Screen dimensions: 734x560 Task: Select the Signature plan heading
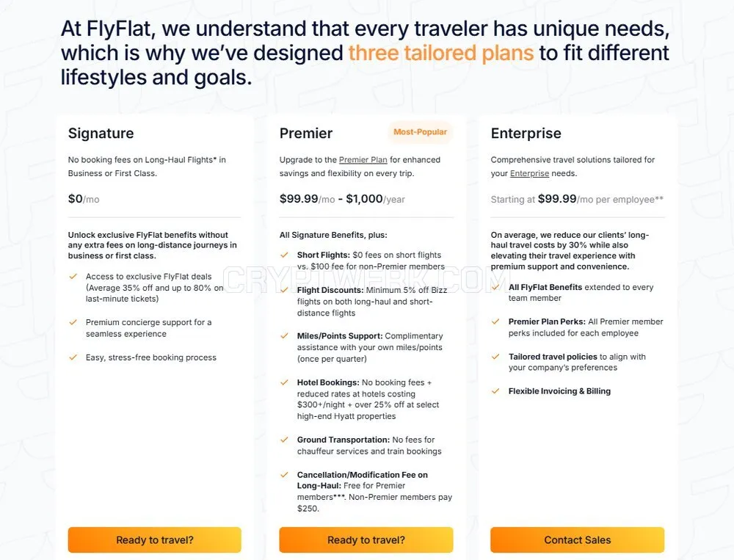pos(101,134)
